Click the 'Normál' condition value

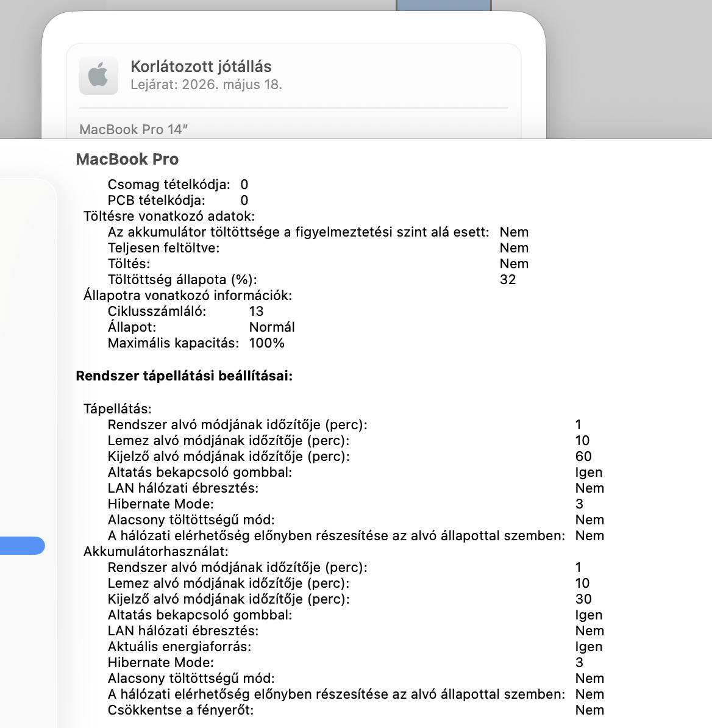272,327
